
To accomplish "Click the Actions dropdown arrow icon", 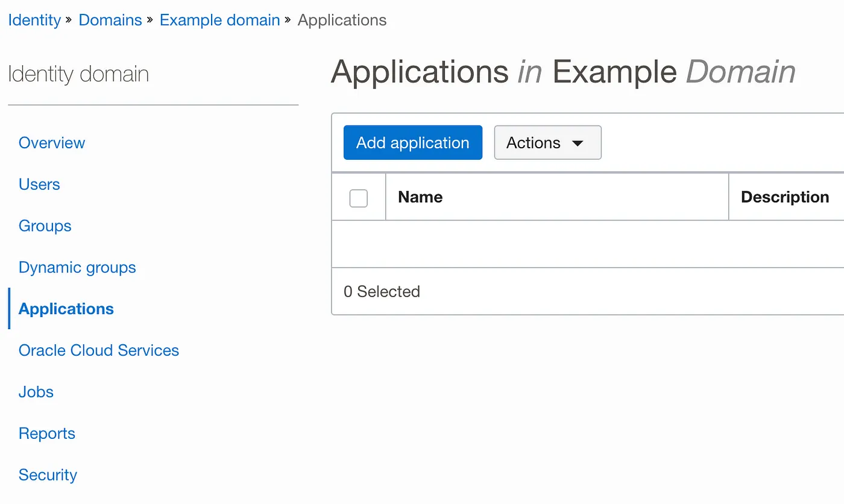I will 577,143.
